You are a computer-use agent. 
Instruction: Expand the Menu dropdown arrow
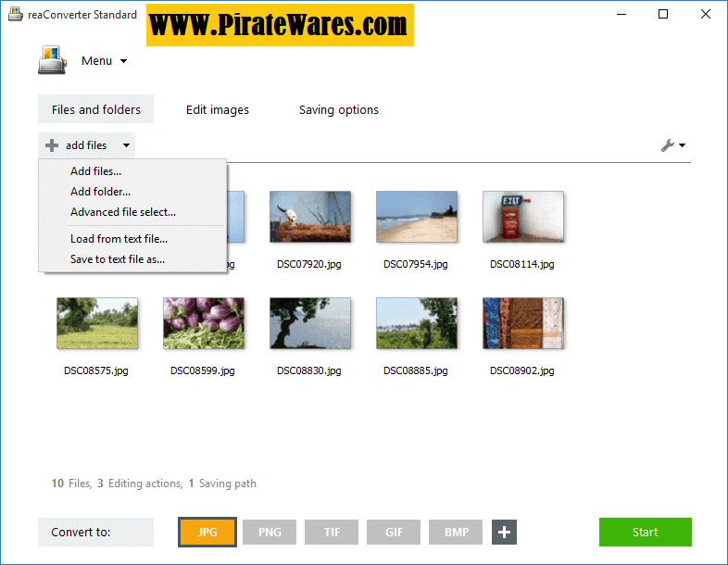(123, 61)
